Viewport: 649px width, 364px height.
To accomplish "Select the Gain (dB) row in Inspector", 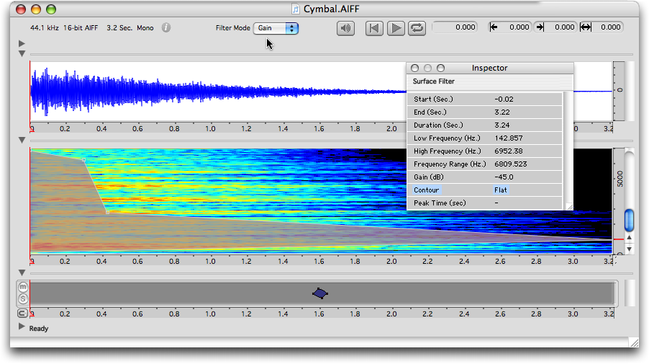I will (x=485, y=177).
